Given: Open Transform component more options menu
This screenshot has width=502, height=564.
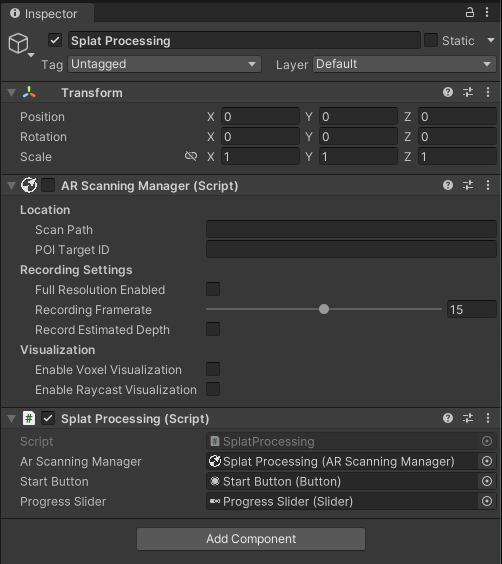Looking at the screenshot, I should (488, 92).
